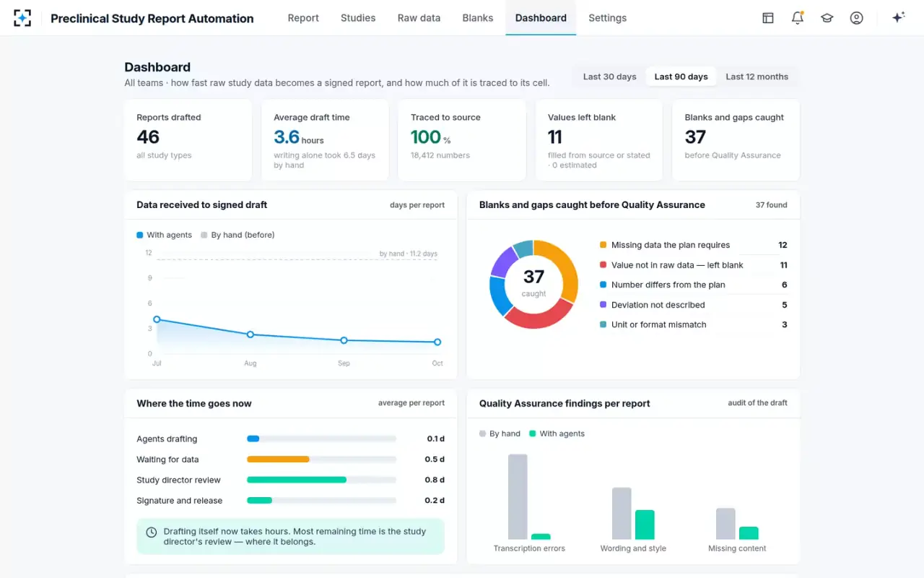The height and width of the screenshot is (578, 924).
Task: Open the sparkle assistant icon
Action: click(x=899, y=18)
